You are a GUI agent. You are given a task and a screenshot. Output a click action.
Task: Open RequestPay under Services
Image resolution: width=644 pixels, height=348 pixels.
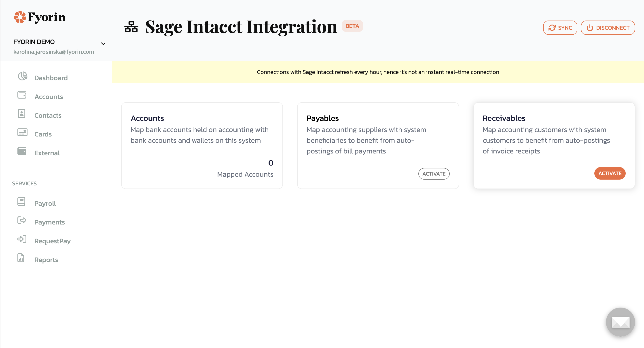point(53,241)
